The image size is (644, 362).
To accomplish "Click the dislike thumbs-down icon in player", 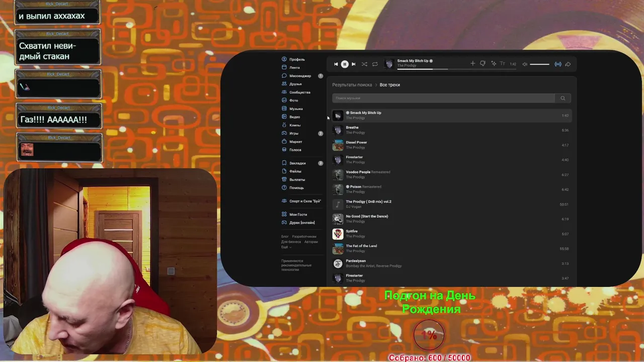I will coord(482,63).
